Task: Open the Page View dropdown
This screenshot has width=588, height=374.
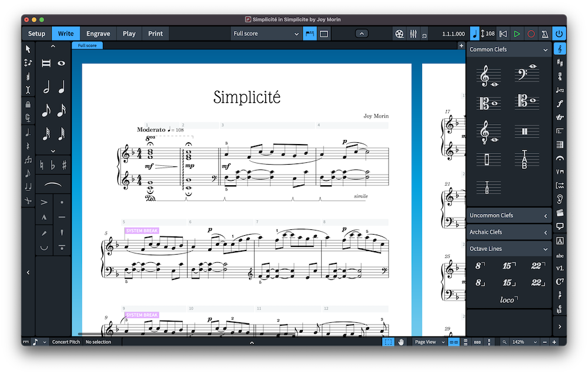Action: [429, 342]
